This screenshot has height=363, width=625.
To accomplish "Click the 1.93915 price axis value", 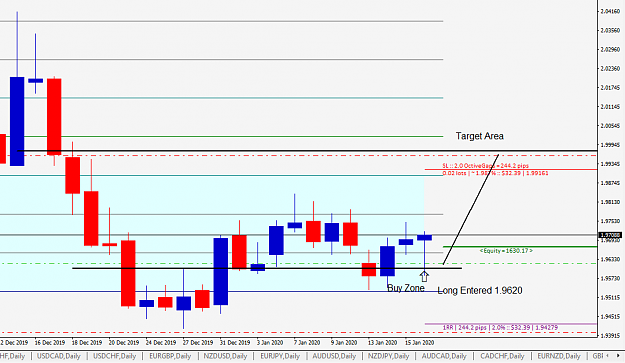I will pos(610,336).
